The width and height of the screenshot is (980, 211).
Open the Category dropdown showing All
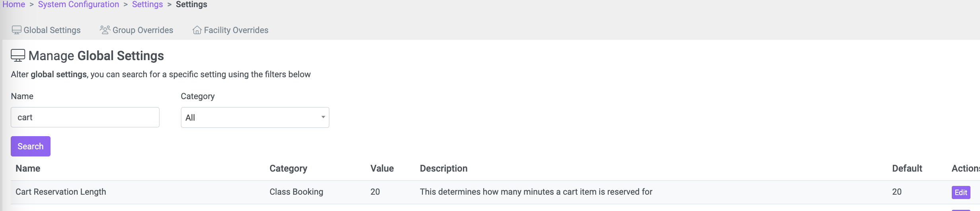tap(255, 117)
